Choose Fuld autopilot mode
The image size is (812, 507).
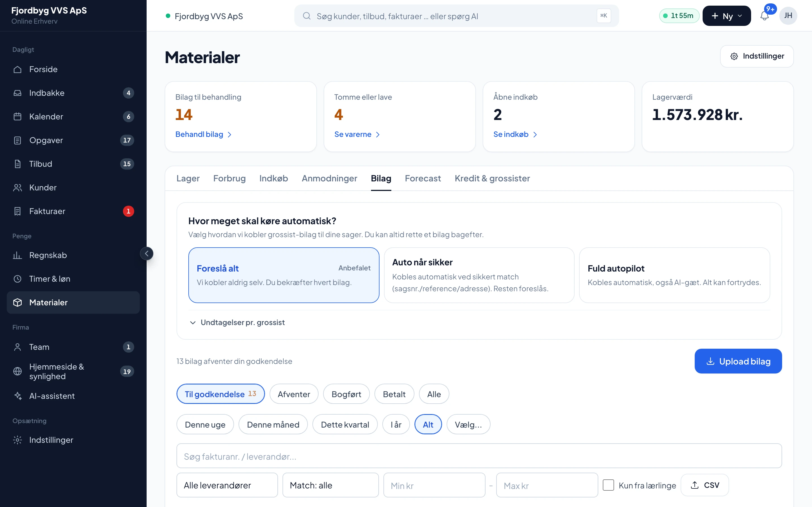(x=674, y=275)
